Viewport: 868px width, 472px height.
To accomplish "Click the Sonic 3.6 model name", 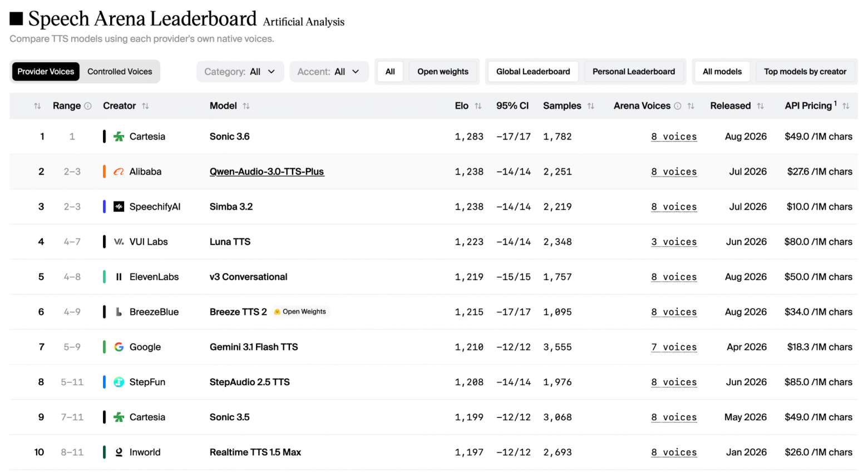I will coord(229,137).
